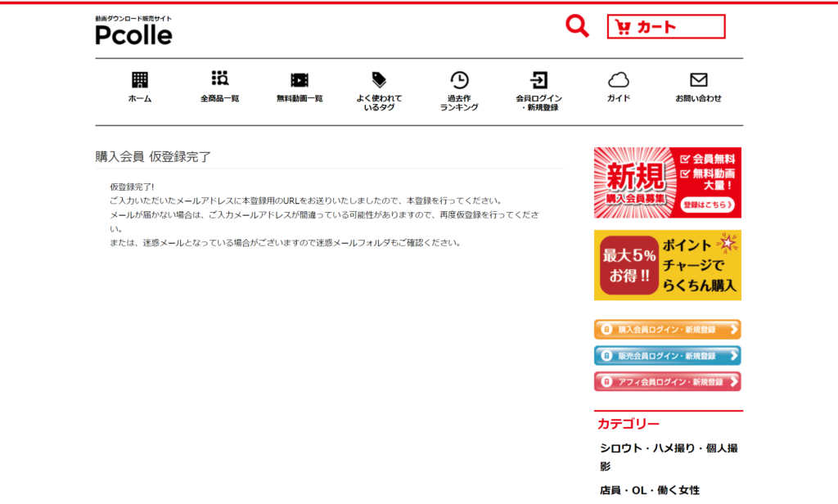Image resolution: width=838 pixels, height=504 pixels.
Task: Open 過去作ランキング clock icon
Action: pyautogui.click(x=459, y=80)
